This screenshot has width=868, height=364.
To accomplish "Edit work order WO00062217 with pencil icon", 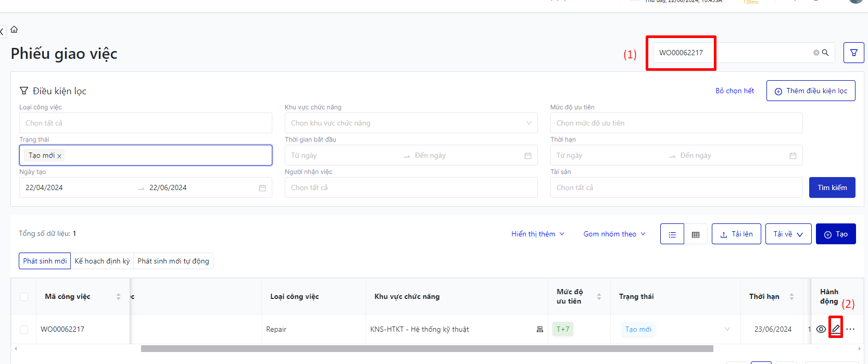I will [x=835, y=329].
